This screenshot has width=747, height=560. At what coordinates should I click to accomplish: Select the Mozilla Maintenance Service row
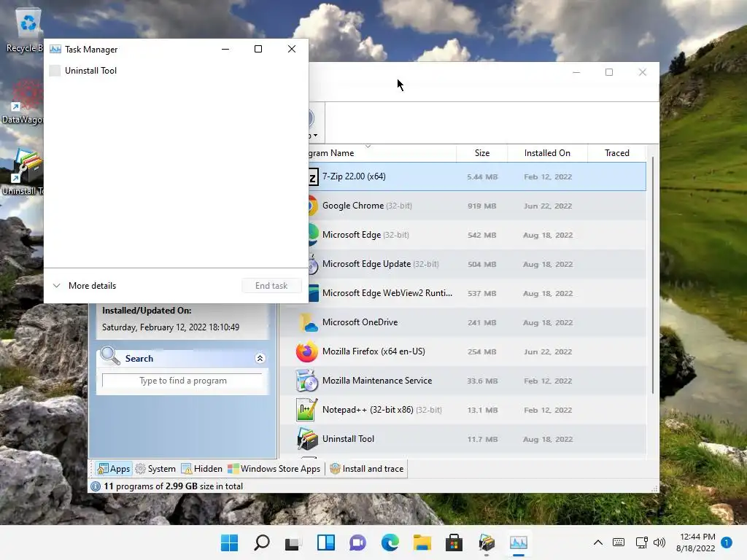(463, 381)
